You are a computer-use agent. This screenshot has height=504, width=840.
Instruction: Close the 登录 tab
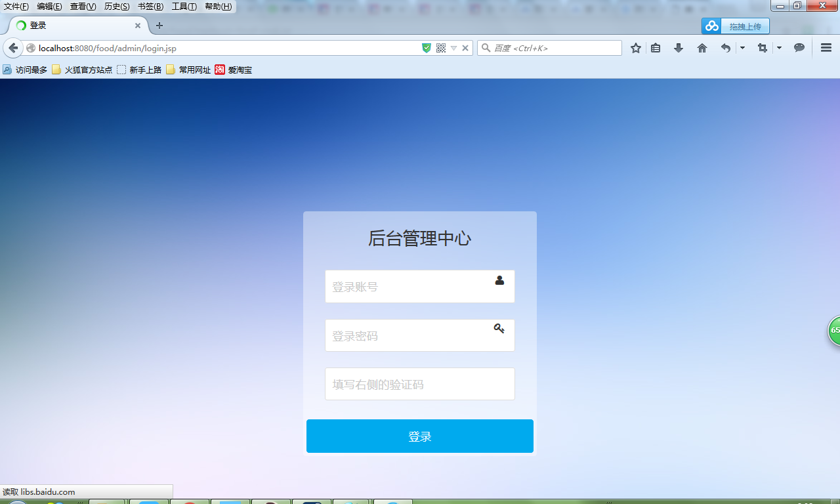(x=138, y=26)
